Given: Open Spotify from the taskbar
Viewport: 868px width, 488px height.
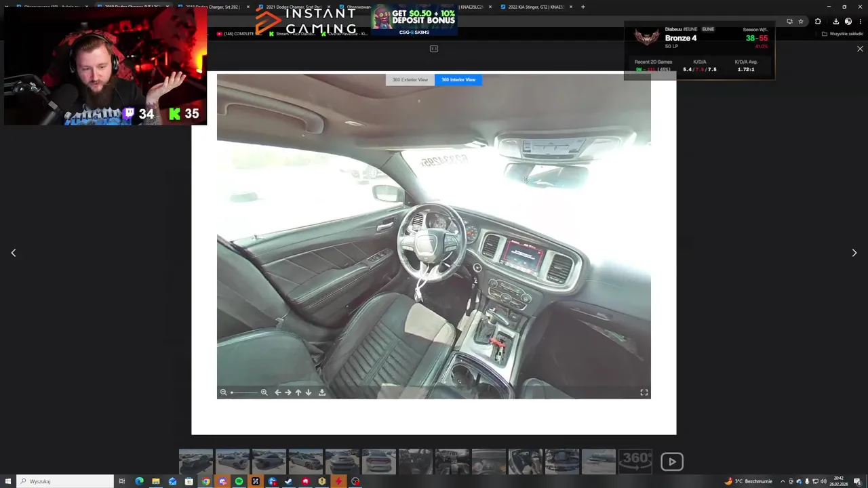Looking at the screenshot, I should pos(239,481).
